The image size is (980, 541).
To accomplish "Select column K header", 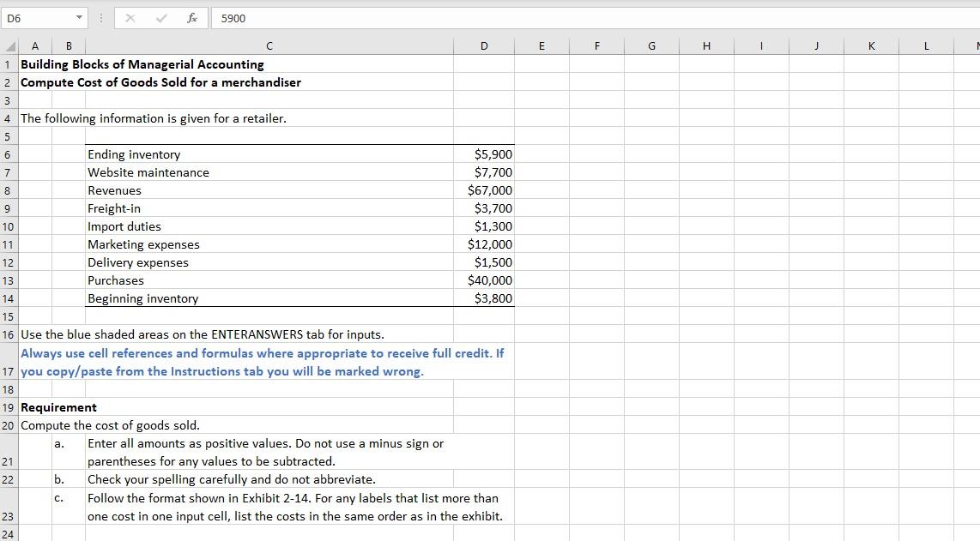I will [872, 45].
